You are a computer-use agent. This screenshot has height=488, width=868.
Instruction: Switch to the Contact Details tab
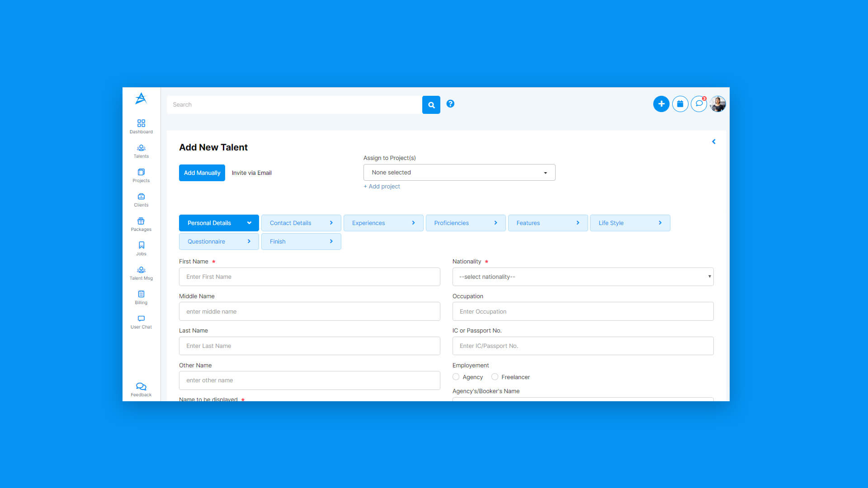[301, 223]
